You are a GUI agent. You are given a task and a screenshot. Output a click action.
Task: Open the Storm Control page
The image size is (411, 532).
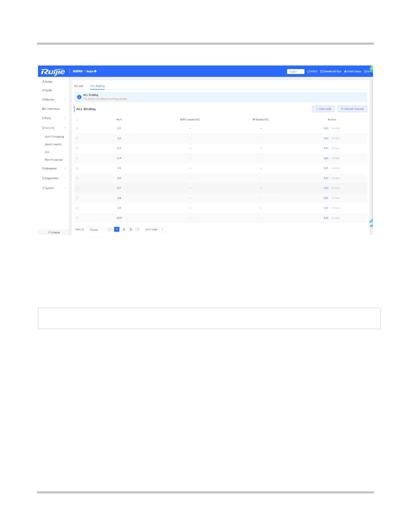(x=53, y=144)
